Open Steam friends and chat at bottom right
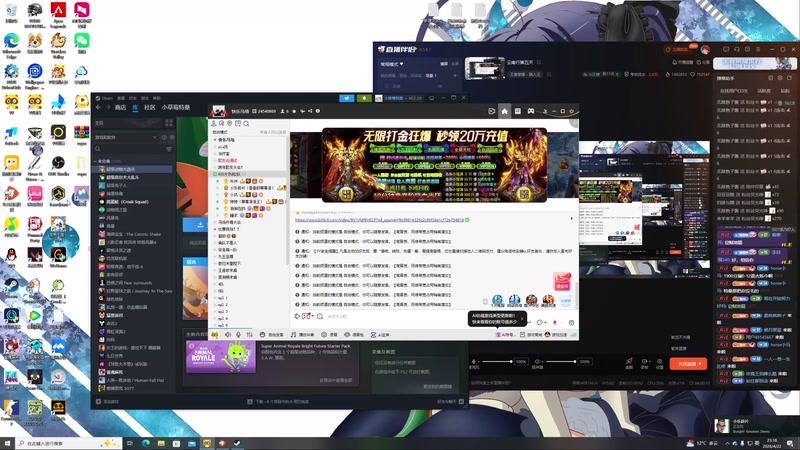800x450 pixels. tap(450, 402)
